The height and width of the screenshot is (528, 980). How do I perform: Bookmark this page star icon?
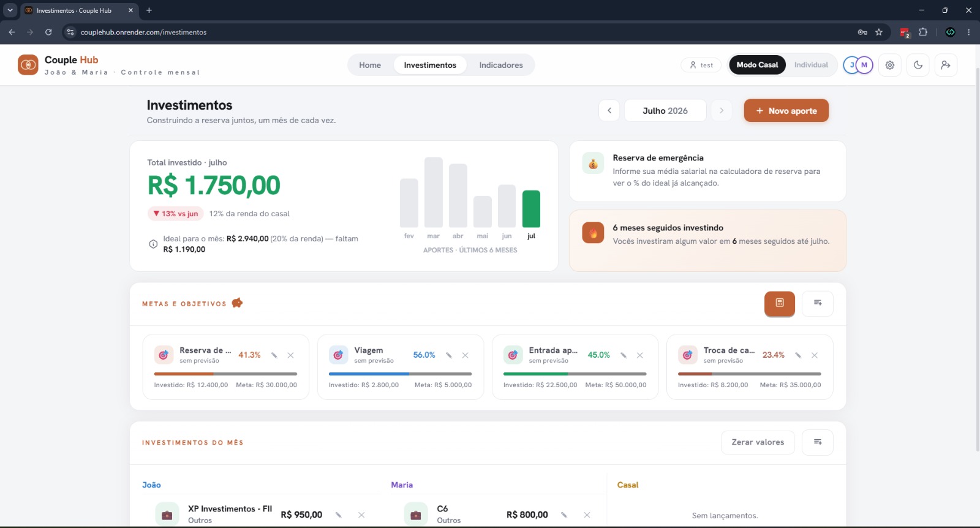pyautogui.click(x=879, y=32)
